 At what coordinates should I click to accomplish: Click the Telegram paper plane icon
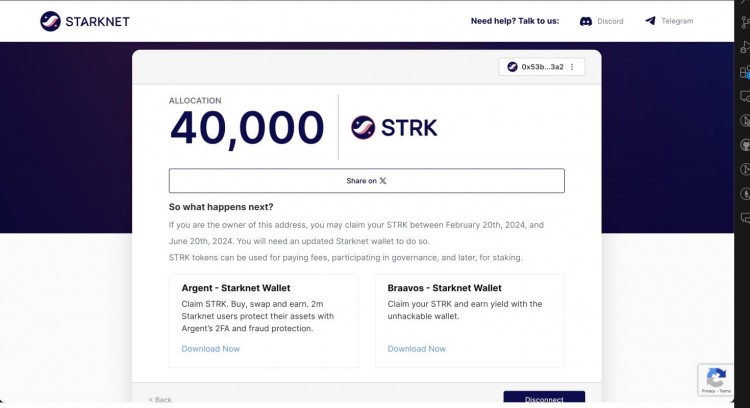[651, 21]
